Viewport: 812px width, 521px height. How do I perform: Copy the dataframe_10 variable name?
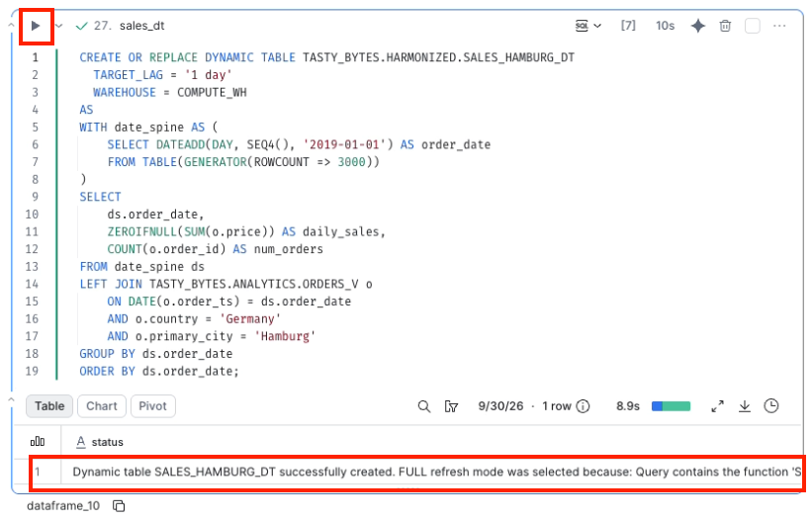(x=119, y=506)
